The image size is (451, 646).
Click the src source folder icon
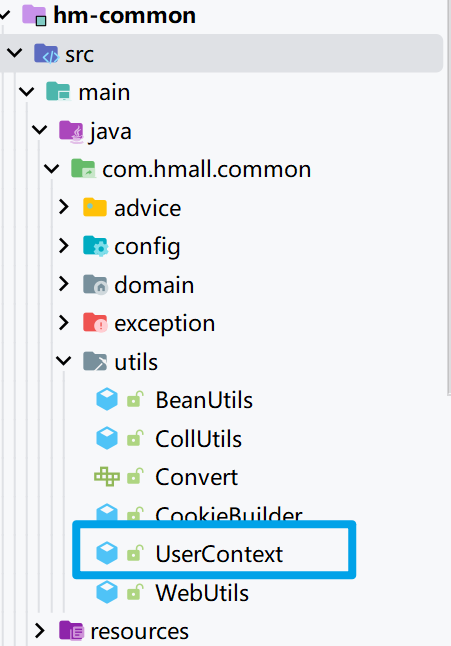(x=46, y=54)
